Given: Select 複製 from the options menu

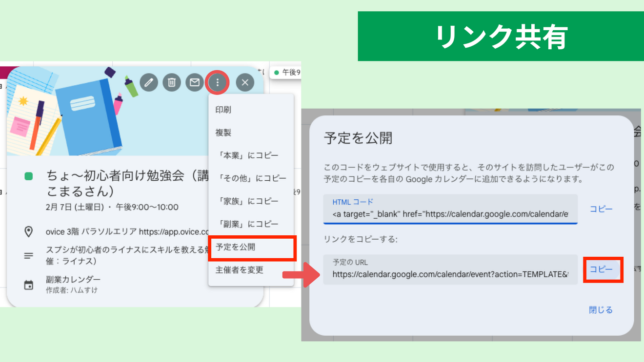Looking at the screenshot, I should click(251, 133).
